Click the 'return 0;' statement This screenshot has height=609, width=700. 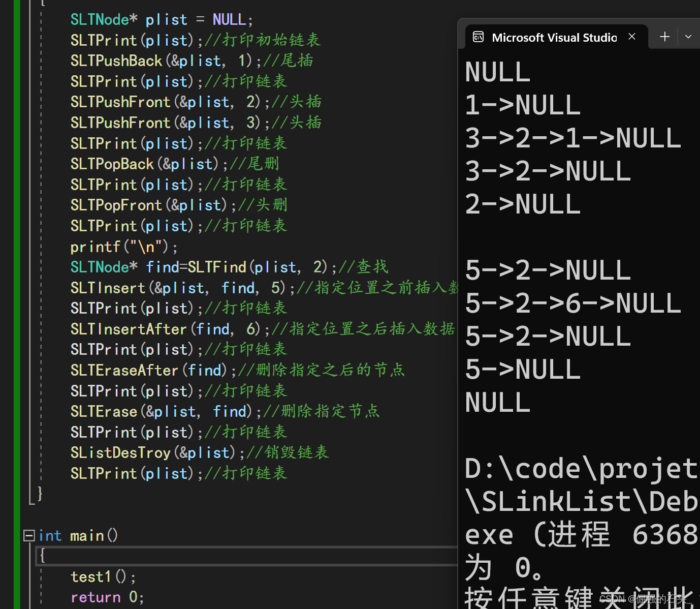pyautogui.click(x=107, y=597)
